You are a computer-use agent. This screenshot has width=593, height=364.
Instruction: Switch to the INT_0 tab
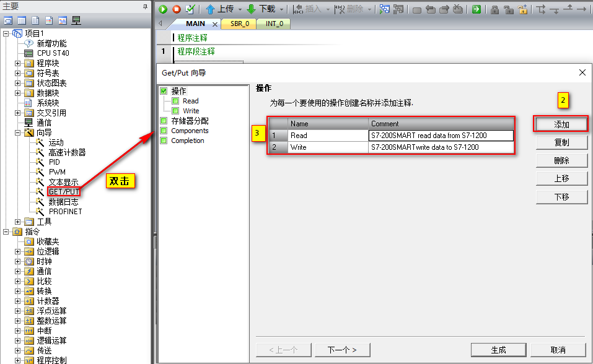coord(274,24)
